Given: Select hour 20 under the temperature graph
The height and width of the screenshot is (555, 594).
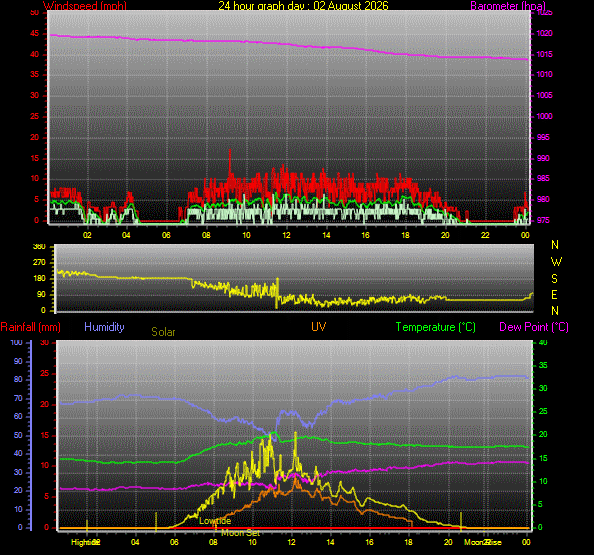Looking at the screenshot, I should pyautogui.click(x=448, y=542).
